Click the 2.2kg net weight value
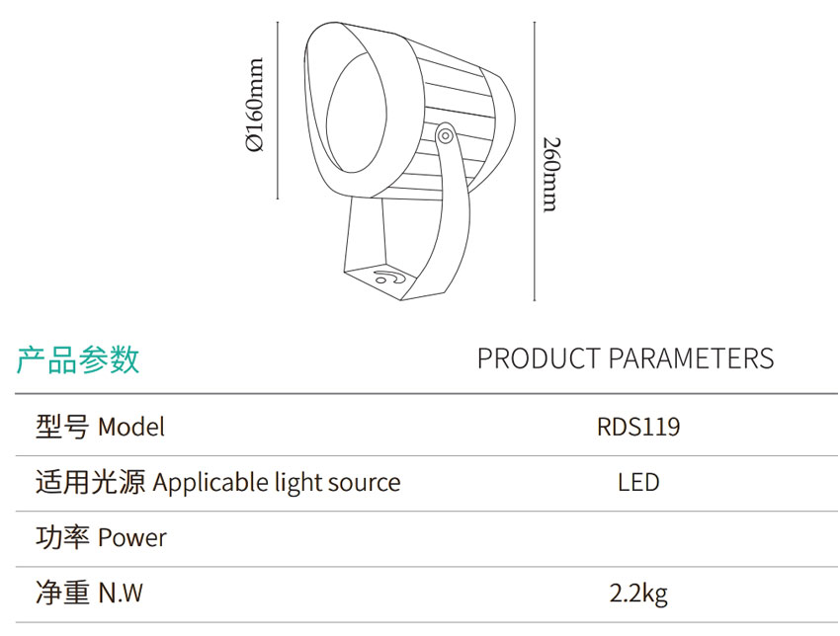This screenshot has width=840, height=636. pos(638,594)
